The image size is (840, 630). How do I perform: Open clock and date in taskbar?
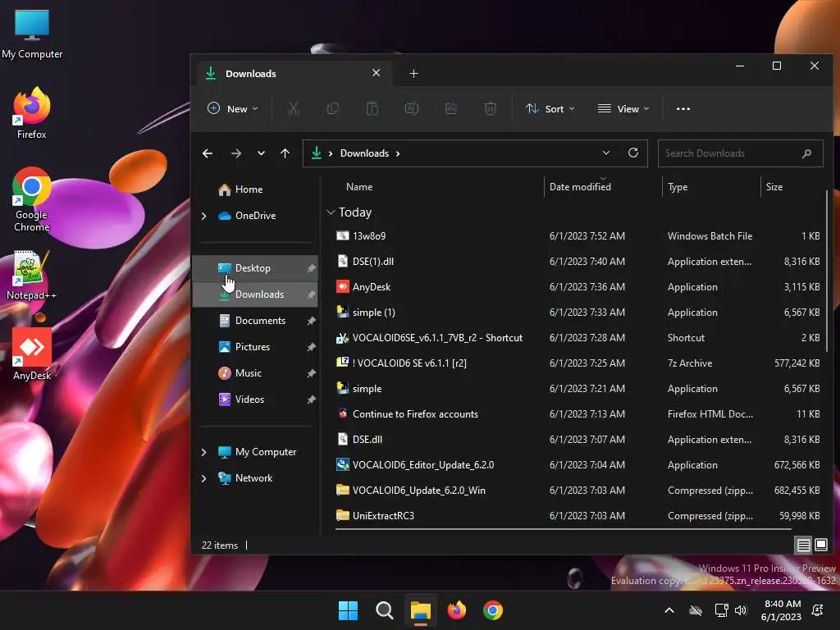[781, 610]
